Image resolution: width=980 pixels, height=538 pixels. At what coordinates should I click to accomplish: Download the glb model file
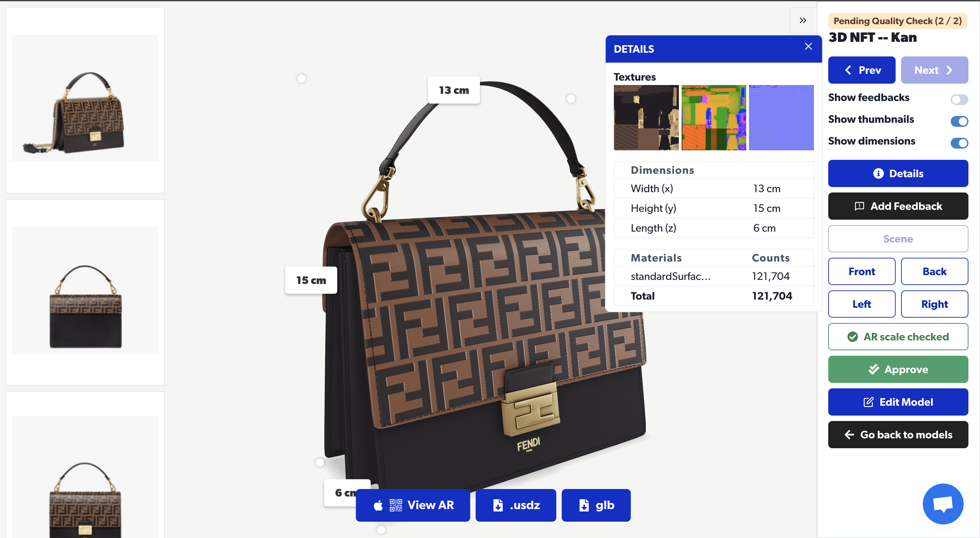(x=596, y=505)
